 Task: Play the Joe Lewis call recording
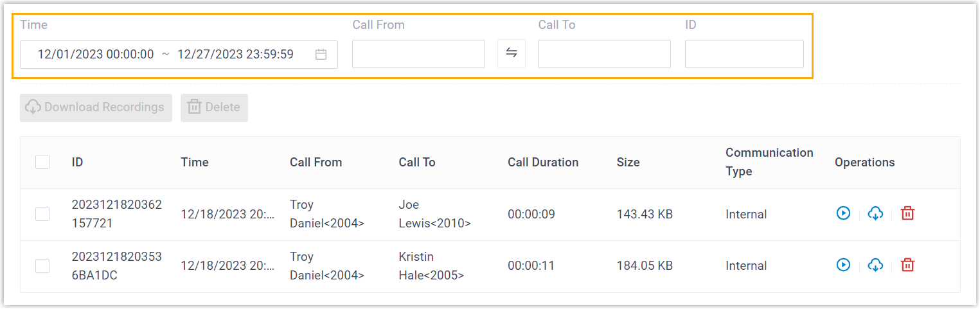pos(843,213)
